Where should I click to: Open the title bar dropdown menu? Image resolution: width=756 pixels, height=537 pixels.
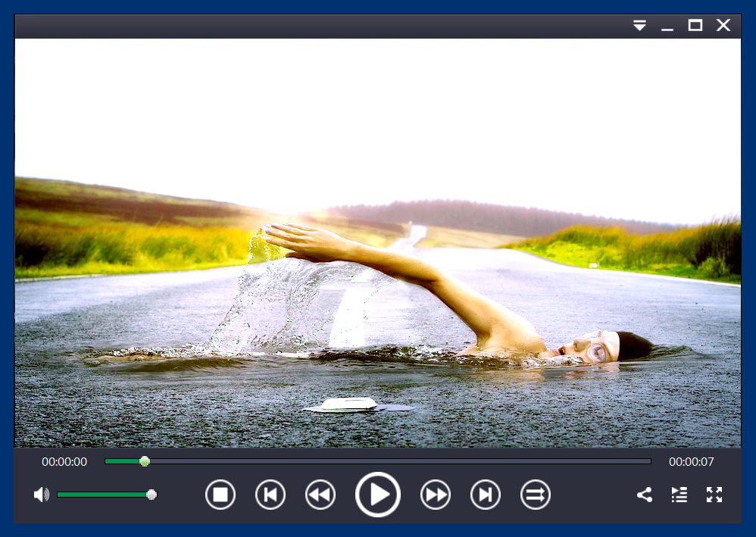(x=640, y=26)
